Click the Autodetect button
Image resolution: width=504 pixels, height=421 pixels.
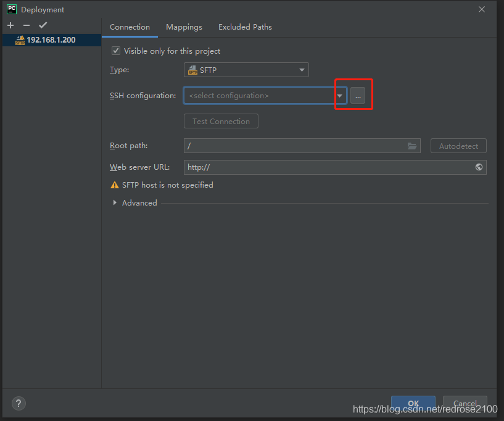tap(458, 146)
